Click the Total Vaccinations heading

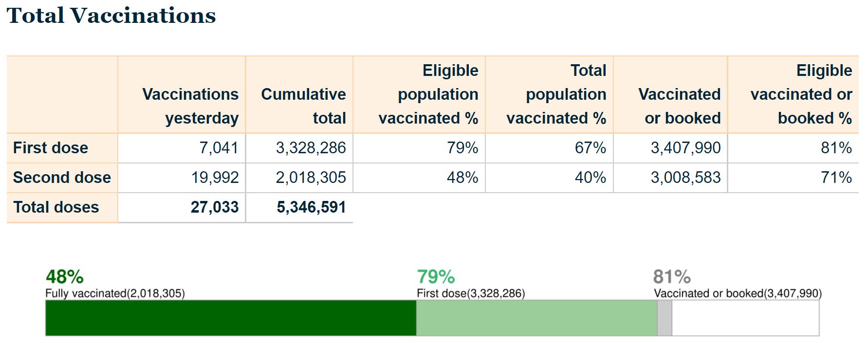111,16
